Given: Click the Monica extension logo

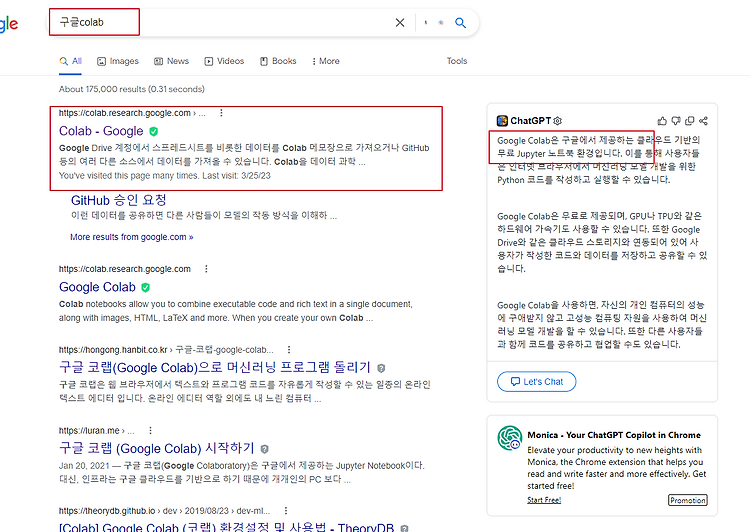Looking at the screenshot, I should [x=509, y=438].
